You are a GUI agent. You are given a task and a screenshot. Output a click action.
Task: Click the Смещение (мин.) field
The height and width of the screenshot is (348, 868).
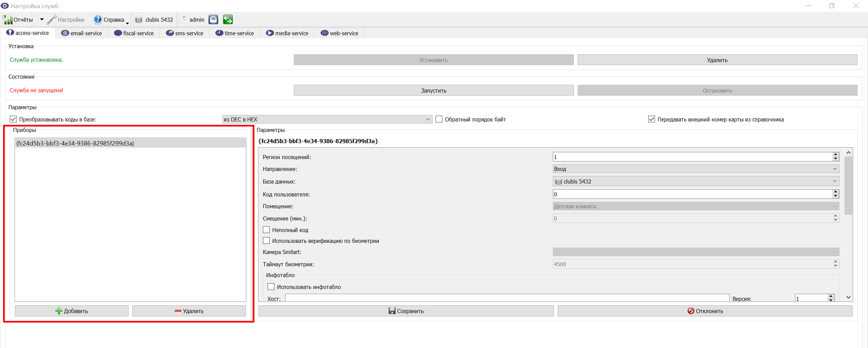692,218
